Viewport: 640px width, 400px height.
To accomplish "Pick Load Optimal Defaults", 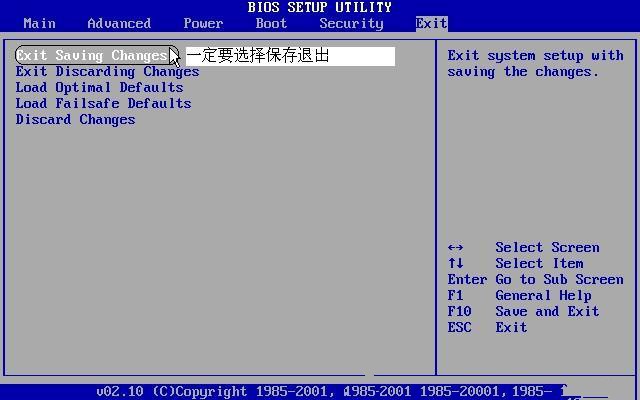I will pyautogui.click(x=99, y=88).
